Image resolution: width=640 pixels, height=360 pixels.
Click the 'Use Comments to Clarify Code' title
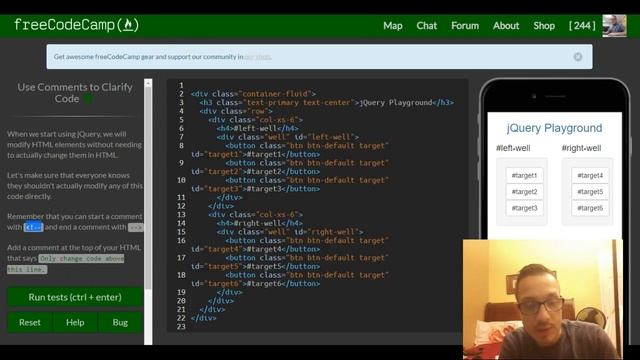(75, 93)
